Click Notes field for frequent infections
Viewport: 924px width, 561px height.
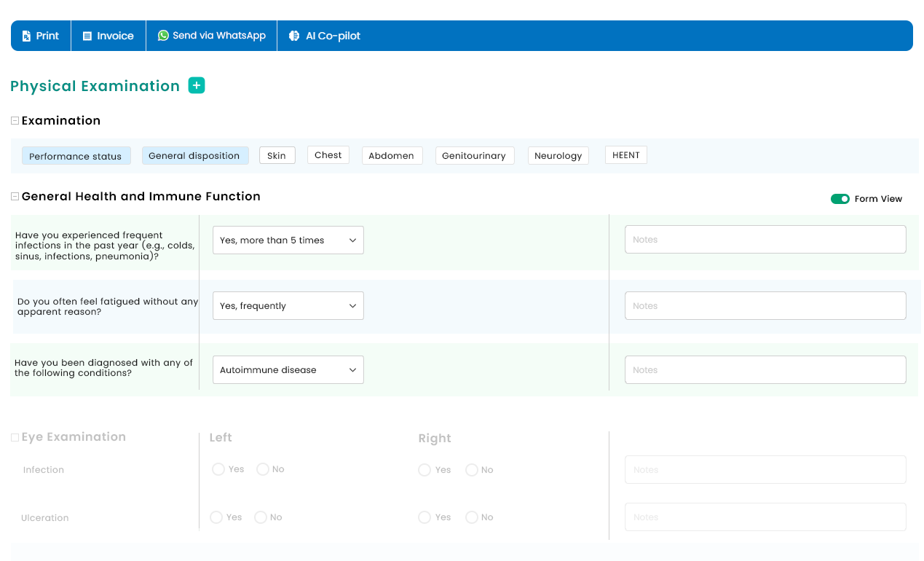click(x=765, y=240)
